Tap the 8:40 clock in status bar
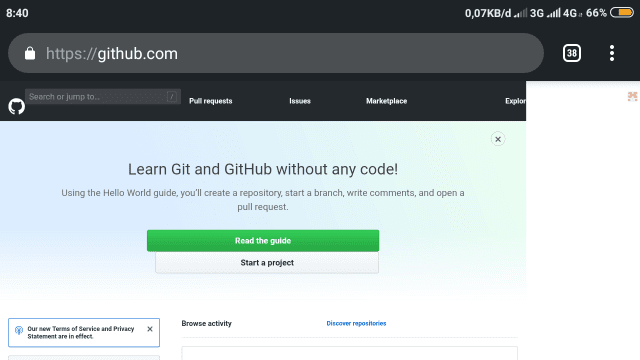This screenshot has width=640, height=360. point(17,13)
